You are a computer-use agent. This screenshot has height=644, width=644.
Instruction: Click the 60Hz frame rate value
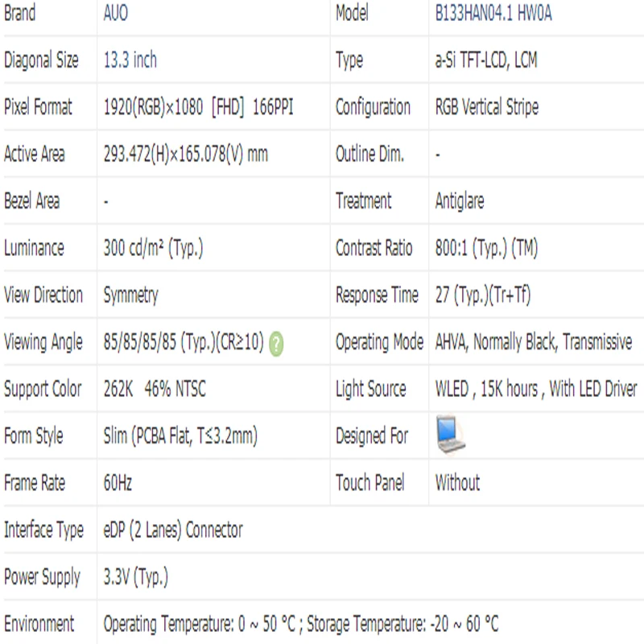(x=118, y=482)
